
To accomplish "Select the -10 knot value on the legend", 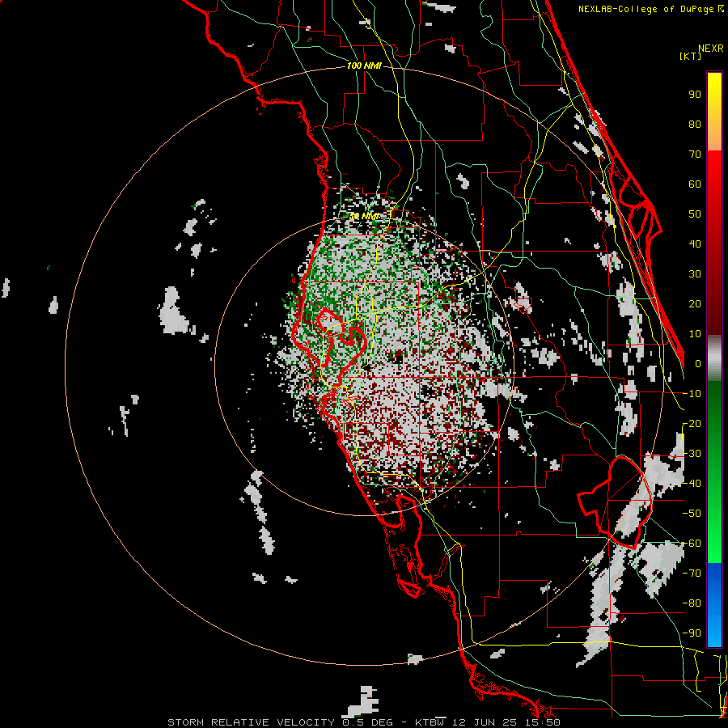I will click(692, 394).
